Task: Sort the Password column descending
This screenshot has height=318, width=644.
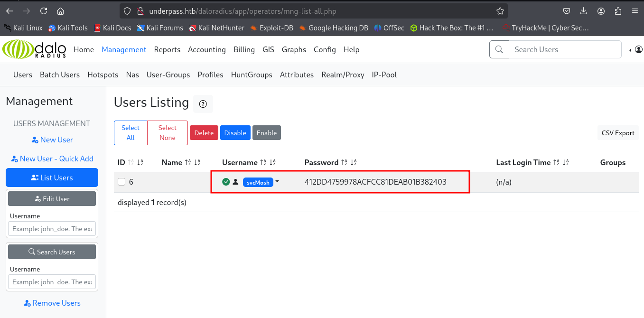Action: click(353, 163)
